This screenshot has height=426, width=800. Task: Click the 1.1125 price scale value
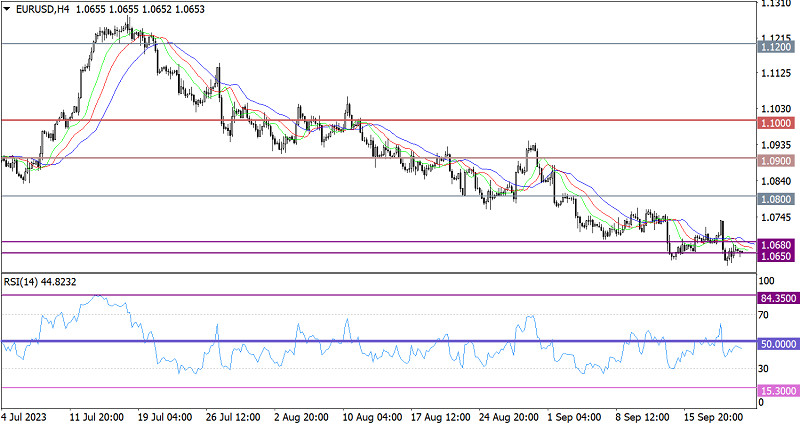pos(776,73)
